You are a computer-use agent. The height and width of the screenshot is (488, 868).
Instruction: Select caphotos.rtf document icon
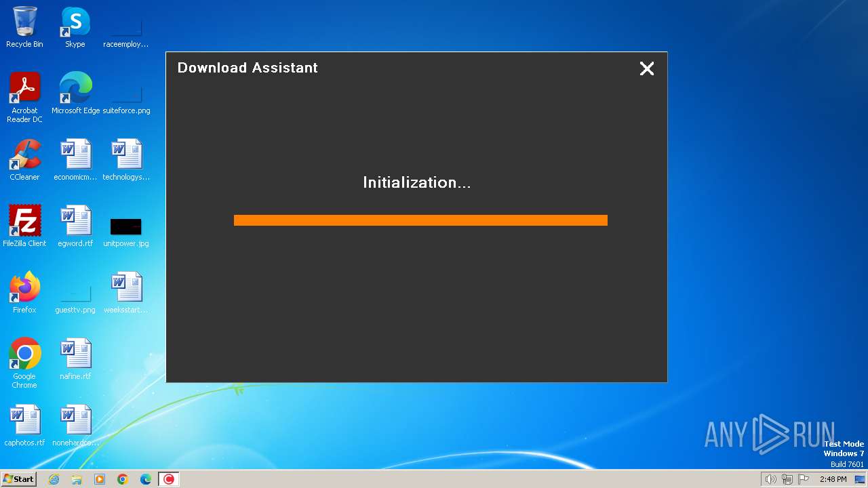click(24, 426)
